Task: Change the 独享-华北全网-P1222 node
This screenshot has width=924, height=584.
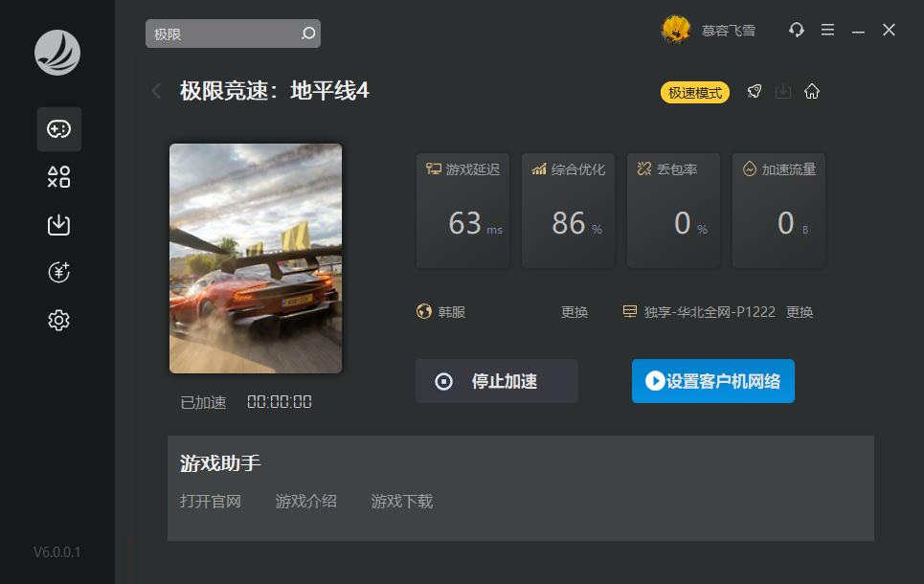Action: (800, 312)
